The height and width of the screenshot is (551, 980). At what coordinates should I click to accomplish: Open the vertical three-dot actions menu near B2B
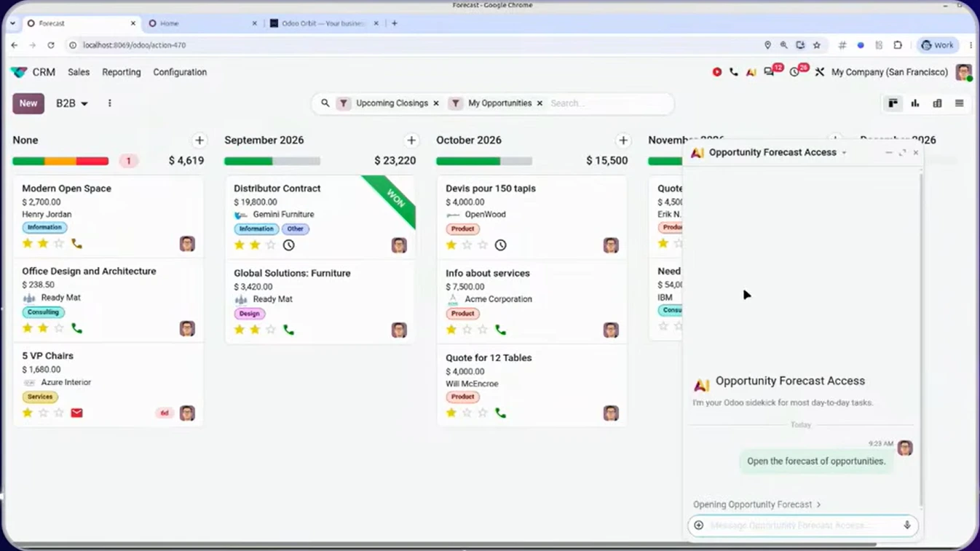110,103
